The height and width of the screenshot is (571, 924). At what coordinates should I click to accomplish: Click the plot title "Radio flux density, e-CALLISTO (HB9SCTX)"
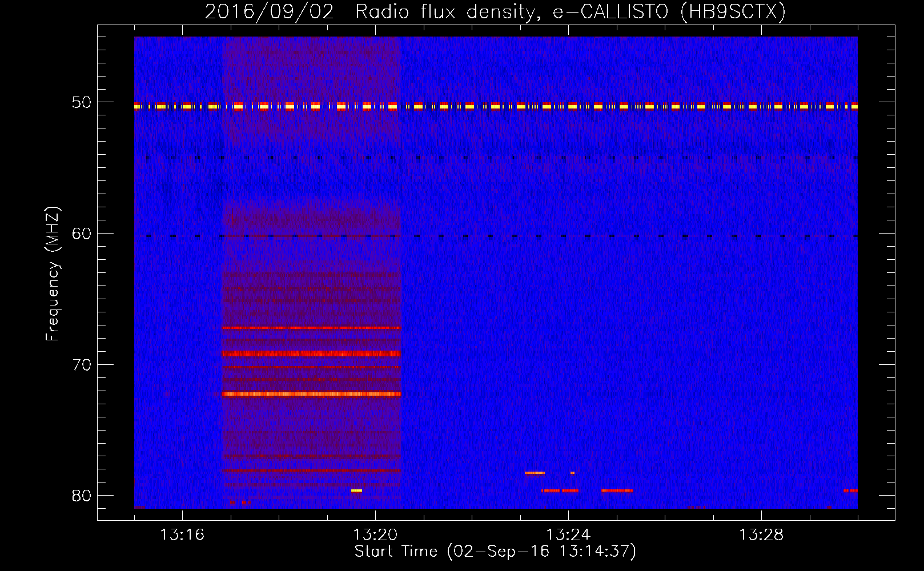tap(570, 11)
